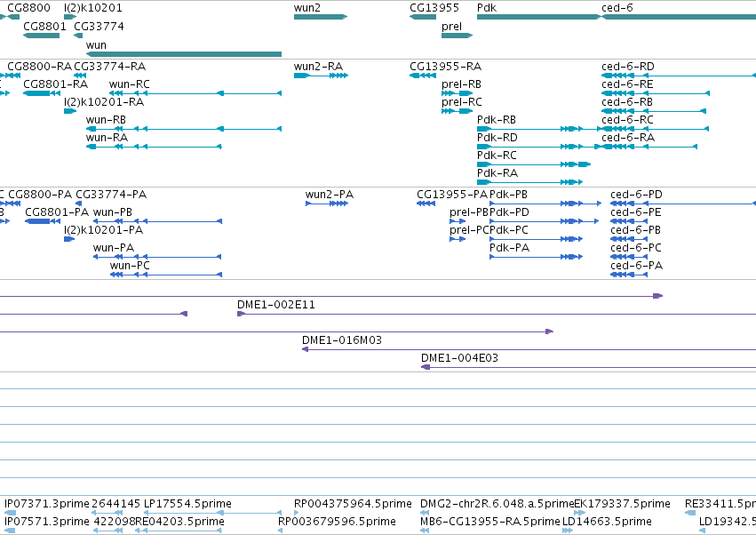Click protein prel-PC
Screen dimensions: 756x535
point(458,239)
